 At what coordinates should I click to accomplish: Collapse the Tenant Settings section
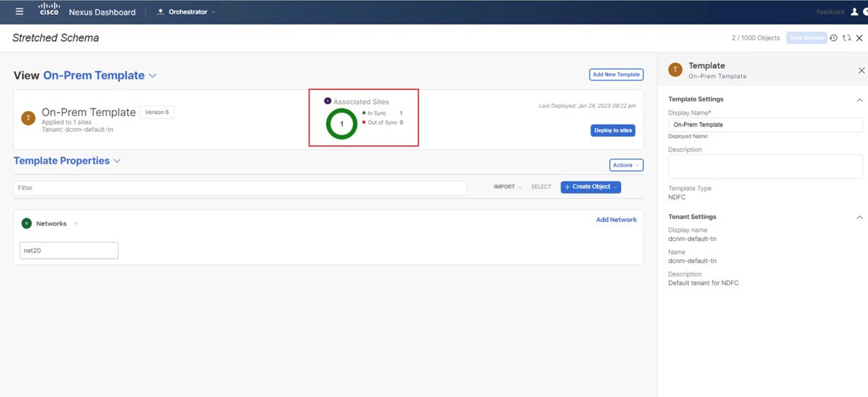click(859, 217)
